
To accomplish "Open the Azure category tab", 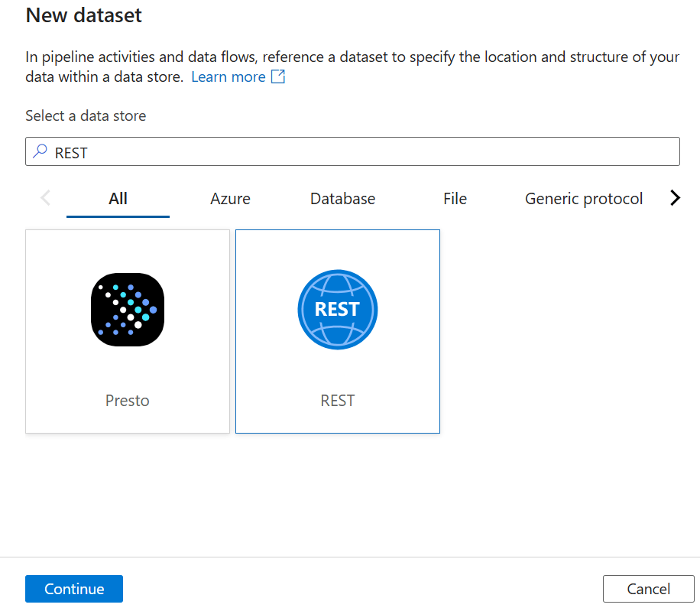I will [x=230, y=199].
